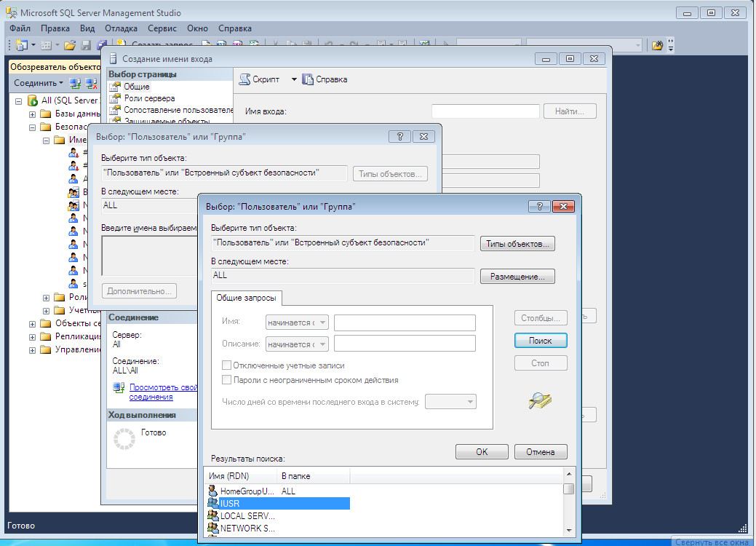
Task: Click the Имя входа text field
Action: click(485, 111)
